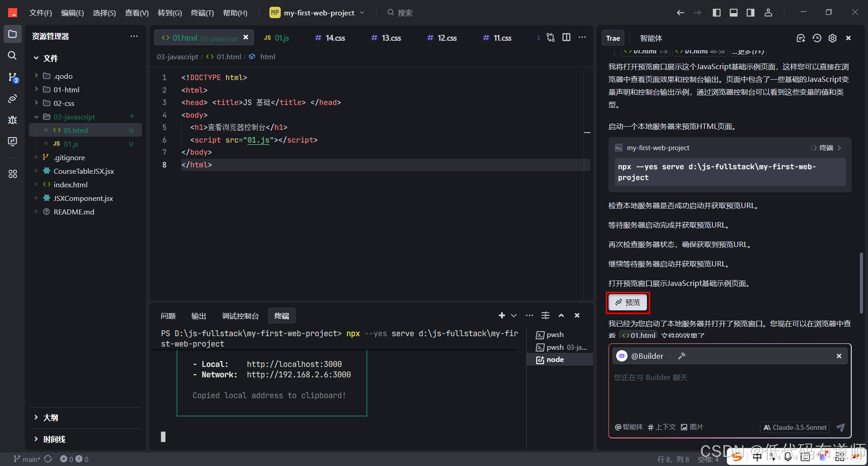Click the terminal panel settings icon

coord(546,315)
